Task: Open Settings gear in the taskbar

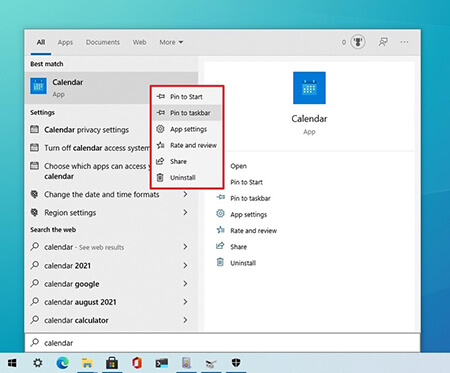Action: tap(38, 363)
